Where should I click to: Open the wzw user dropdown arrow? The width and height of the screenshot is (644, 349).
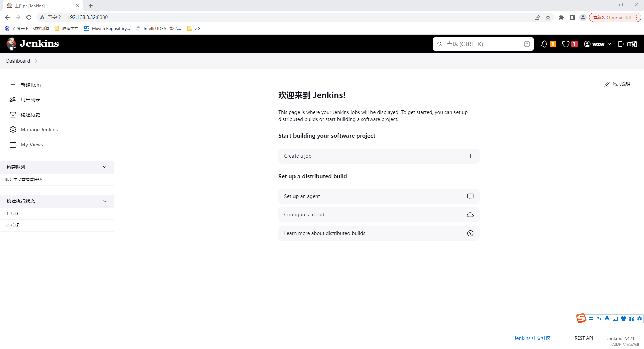click(x=609, y=44)
